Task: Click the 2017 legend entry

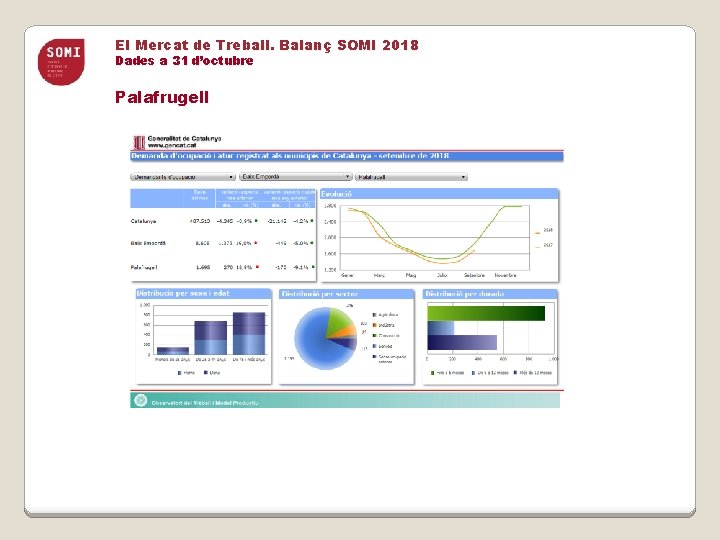Action: [545, 245]
